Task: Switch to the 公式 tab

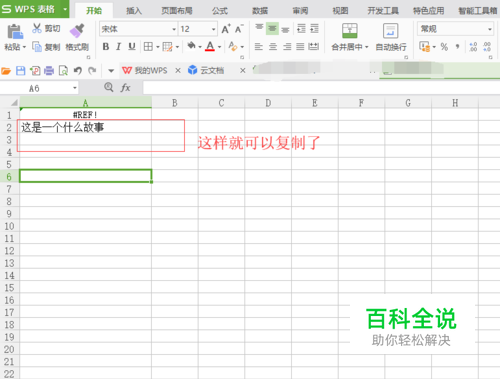Action: [x=220, y=11]
